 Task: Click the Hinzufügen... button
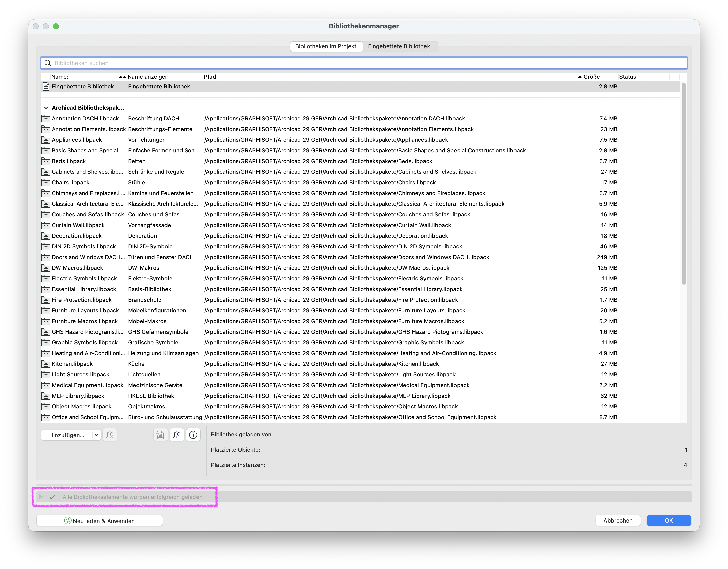click(x=67, y=435)
